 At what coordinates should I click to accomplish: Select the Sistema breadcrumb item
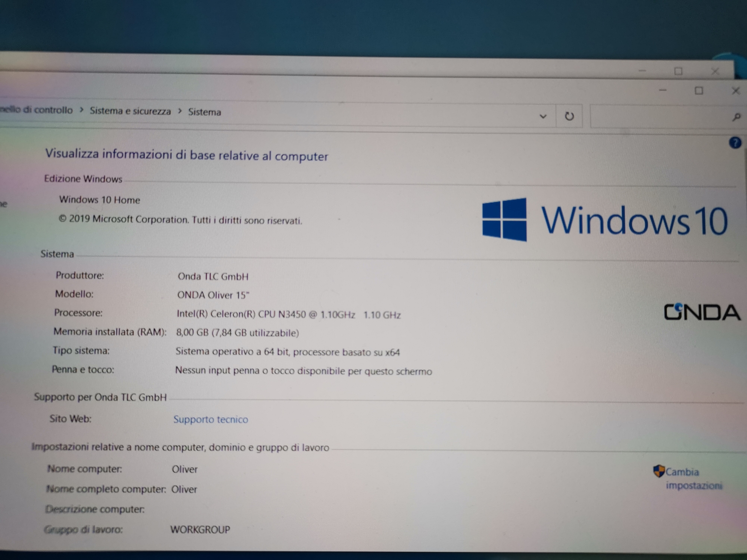(204, 112)
